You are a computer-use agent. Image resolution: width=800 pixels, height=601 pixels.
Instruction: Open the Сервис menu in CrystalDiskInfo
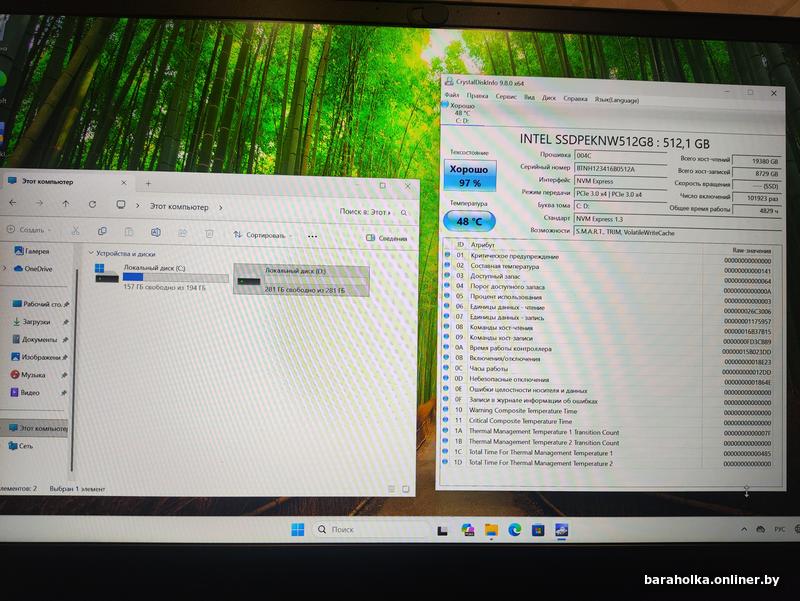point(506,96)
